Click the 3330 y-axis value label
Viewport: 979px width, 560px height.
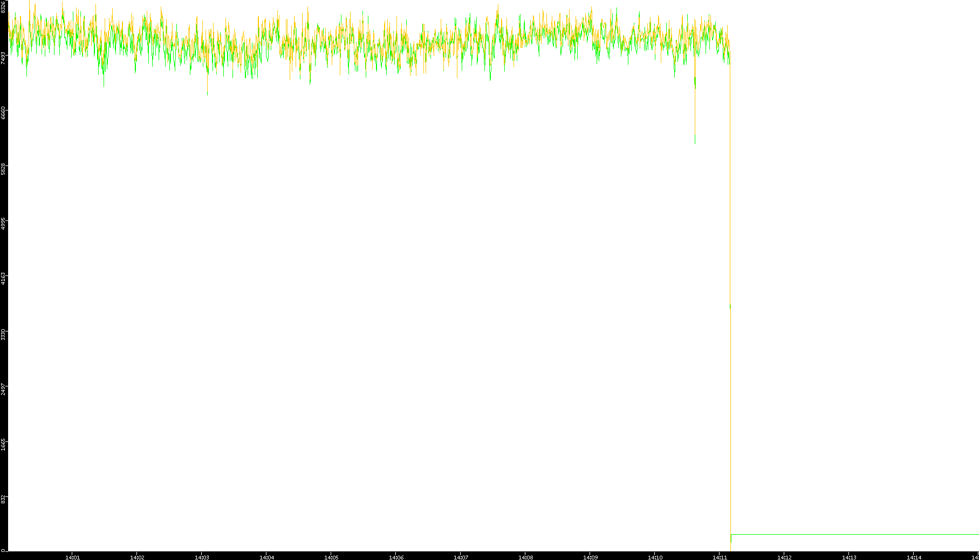click(x=4, y=334)
